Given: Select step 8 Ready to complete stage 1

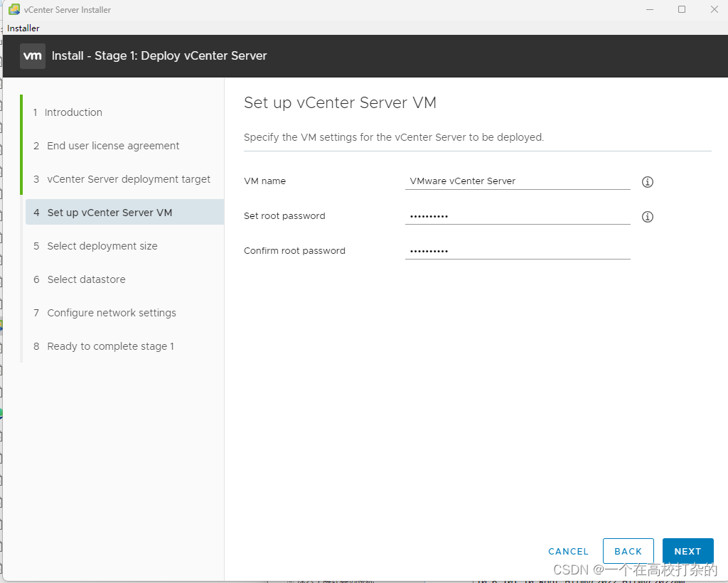Looking at the screenshot, I should click(x=104, y=346).
